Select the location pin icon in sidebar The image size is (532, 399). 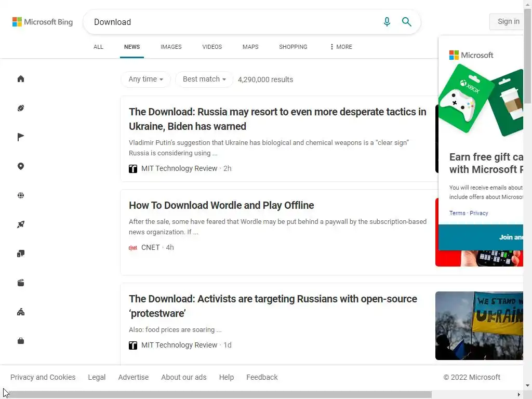21,166
